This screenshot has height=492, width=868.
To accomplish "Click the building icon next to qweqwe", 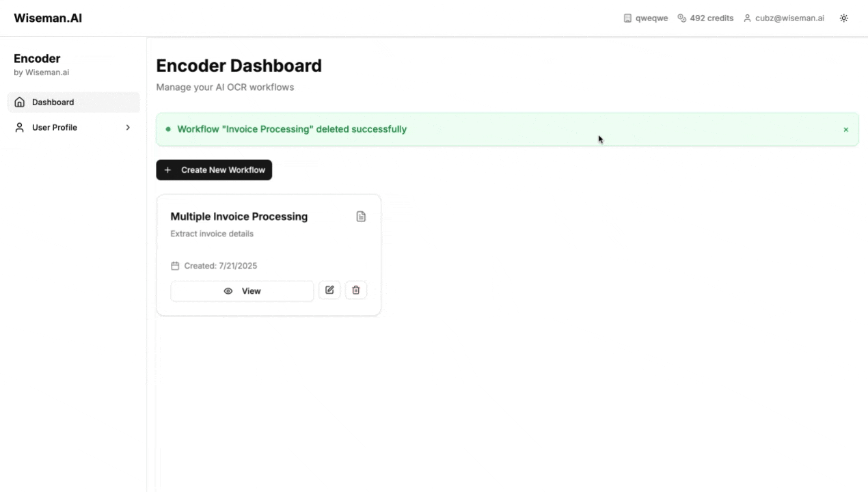I will 627,18.
